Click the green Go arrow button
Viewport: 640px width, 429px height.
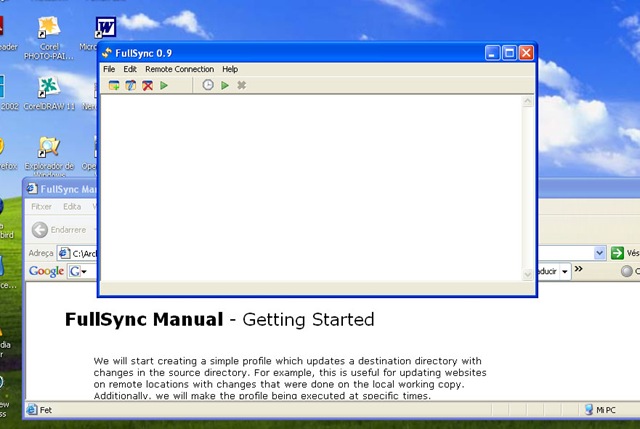coord(617,253)
